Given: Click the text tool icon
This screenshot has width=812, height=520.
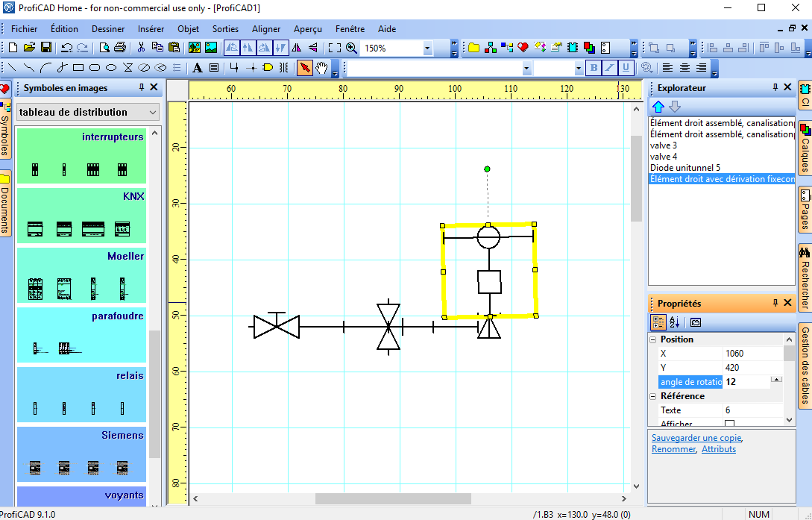Looking at the screenshot, I should coord(198,68).
